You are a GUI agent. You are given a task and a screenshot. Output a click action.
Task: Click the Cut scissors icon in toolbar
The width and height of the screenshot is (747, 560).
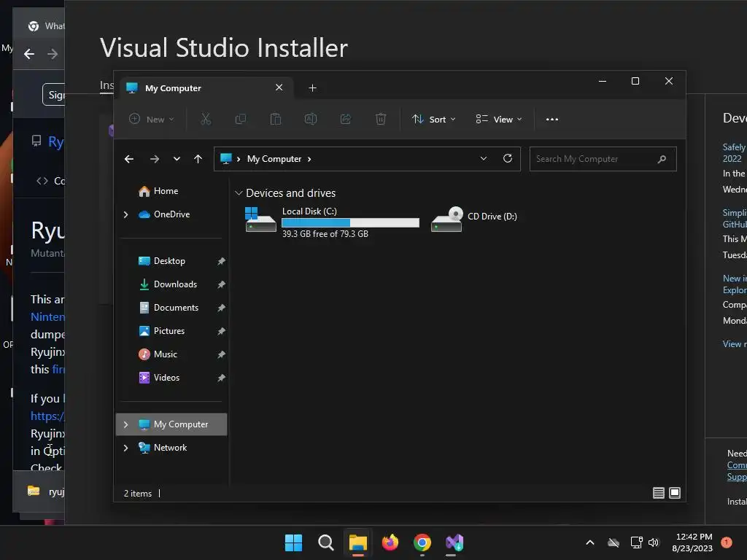tap(206, 119)
